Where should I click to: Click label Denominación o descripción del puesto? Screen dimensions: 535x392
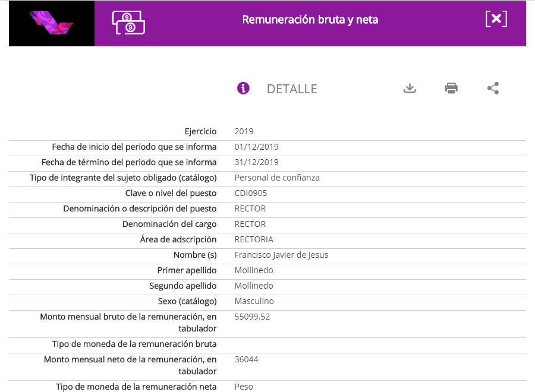tap(140, 208)
